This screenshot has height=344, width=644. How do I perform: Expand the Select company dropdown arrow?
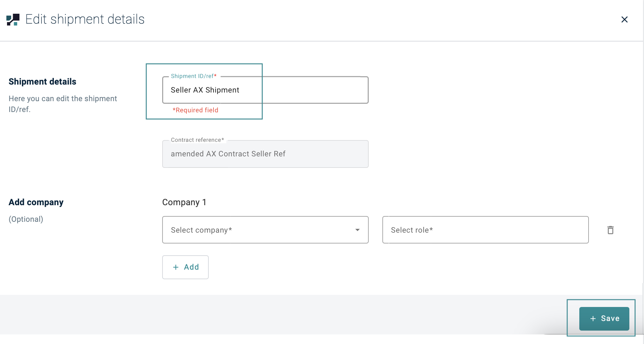(x=357, y=230)
